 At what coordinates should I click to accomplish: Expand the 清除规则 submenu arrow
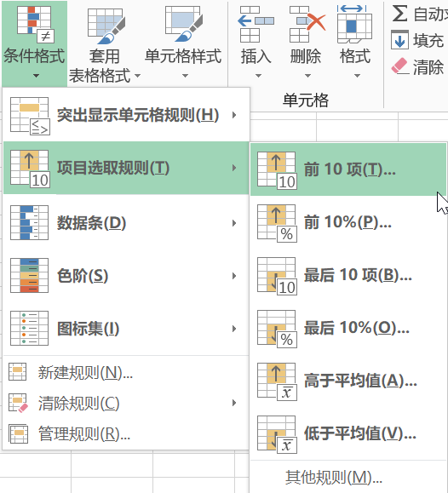234,403
